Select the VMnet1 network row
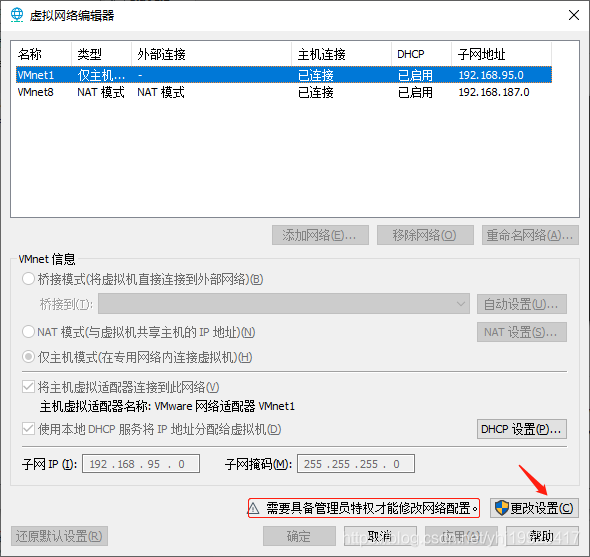The image size is (590, 557). coord(284,75)
